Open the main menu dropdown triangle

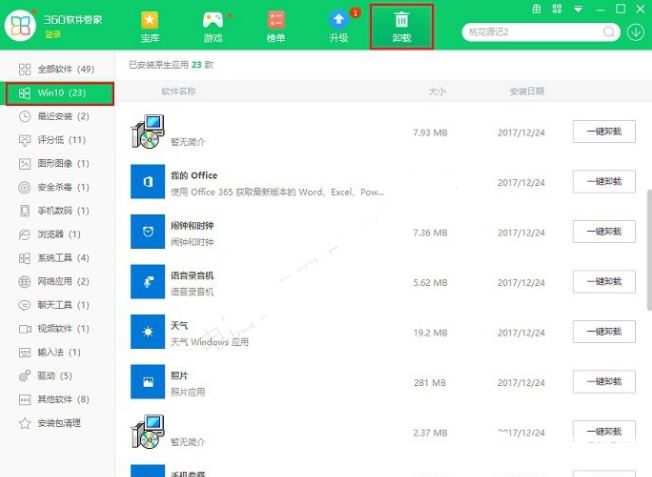(x=578, y=10)
